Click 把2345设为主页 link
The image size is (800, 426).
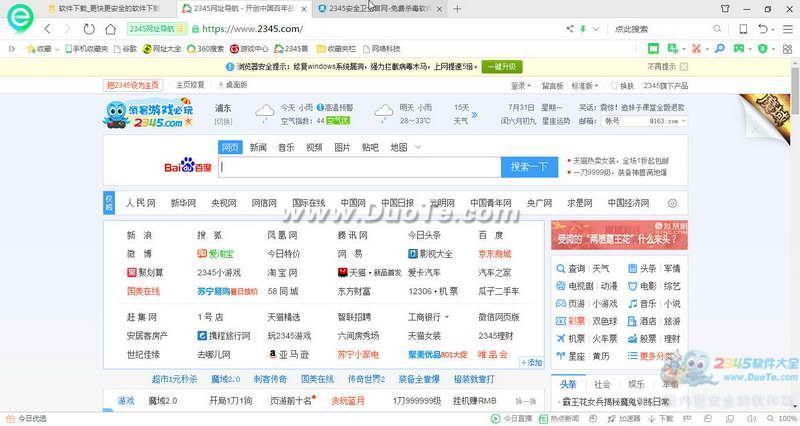[133, 85]
